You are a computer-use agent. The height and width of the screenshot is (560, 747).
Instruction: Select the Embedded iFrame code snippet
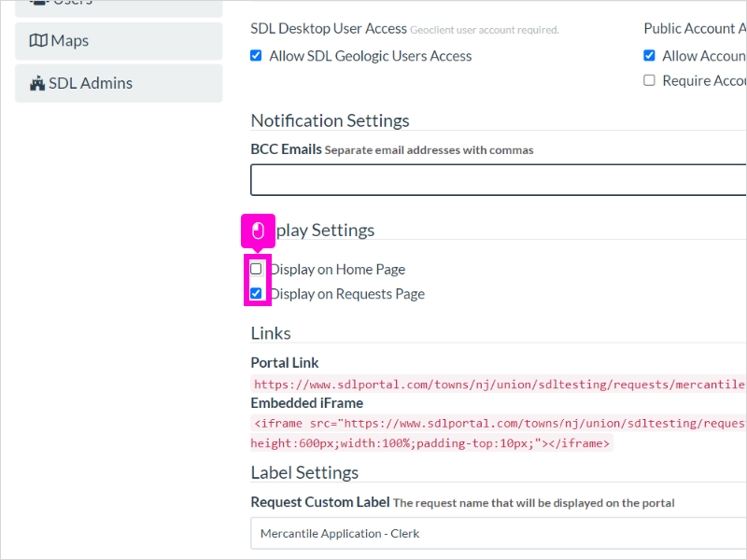[499, 433]
